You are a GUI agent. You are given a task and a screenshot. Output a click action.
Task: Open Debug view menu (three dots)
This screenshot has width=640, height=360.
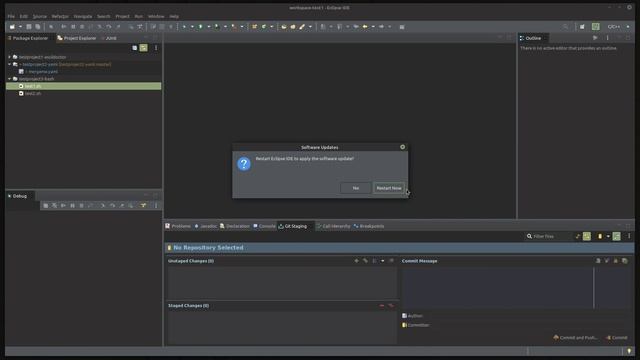point(156,206)
